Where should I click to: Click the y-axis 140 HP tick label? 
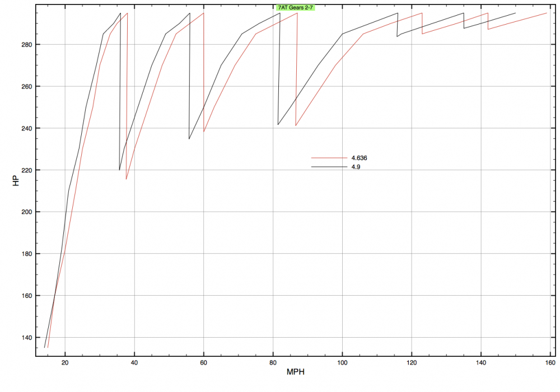[27, 337]
